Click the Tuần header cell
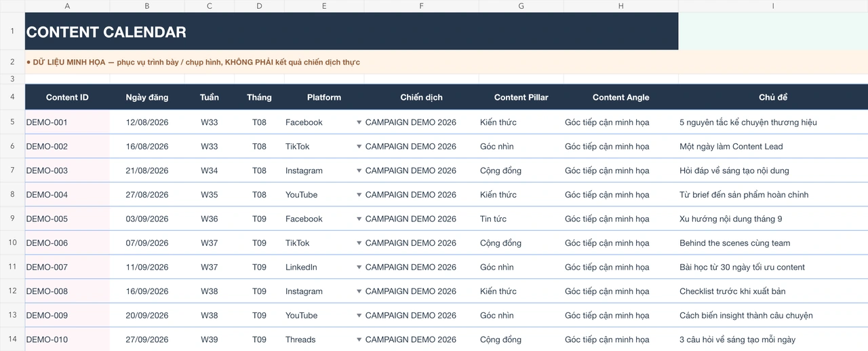The image size is (868, 351). click(210, 97)
